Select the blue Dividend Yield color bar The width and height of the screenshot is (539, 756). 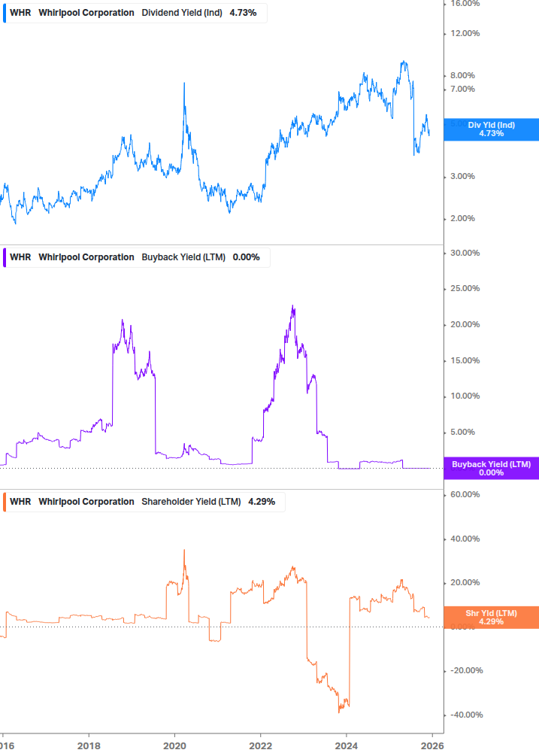(x=5, y=13)
